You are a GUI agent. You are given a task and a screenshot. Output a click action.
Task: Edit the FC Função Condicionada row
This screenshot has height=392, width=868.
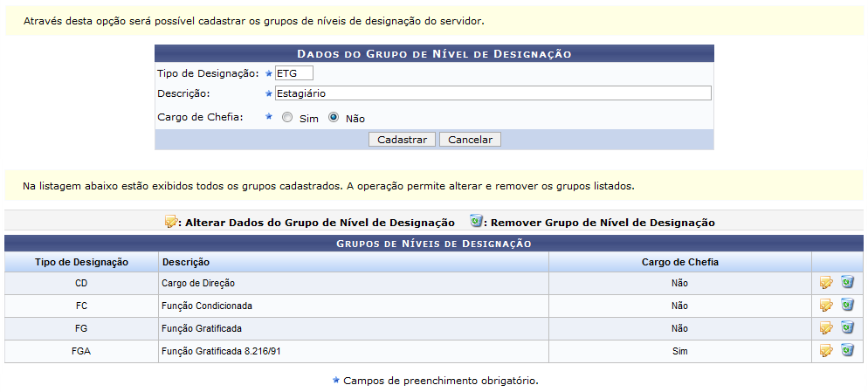(825, 306)
